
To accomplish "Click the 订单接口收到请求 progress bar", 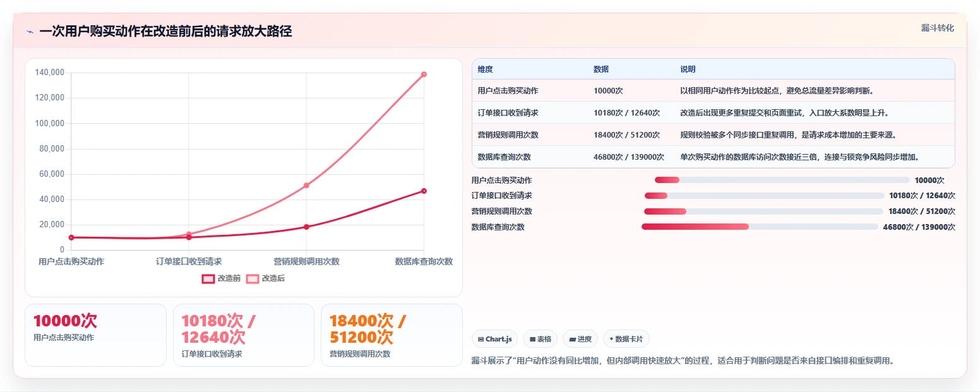I will tap(765, 196).
